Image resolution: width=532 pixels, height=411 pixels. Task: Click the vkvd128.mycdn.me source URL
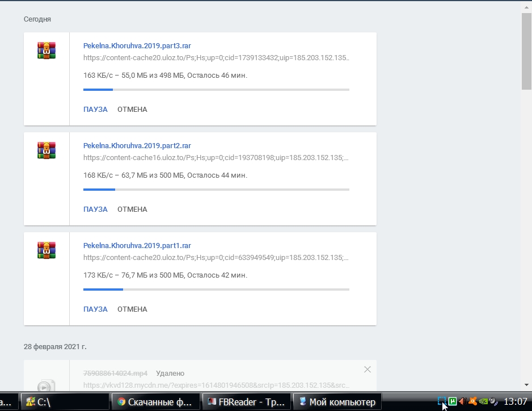coord(216,385)
